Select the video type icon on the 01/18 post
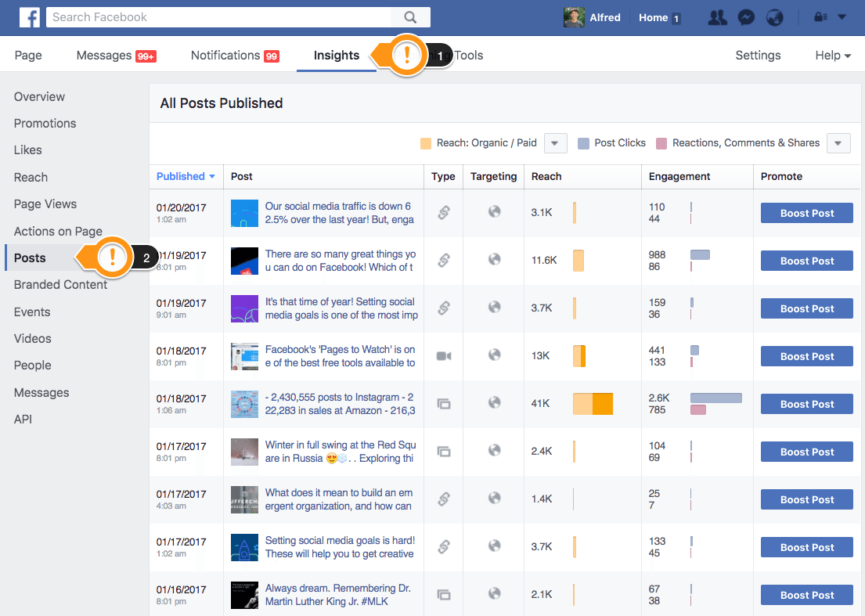 443,356
